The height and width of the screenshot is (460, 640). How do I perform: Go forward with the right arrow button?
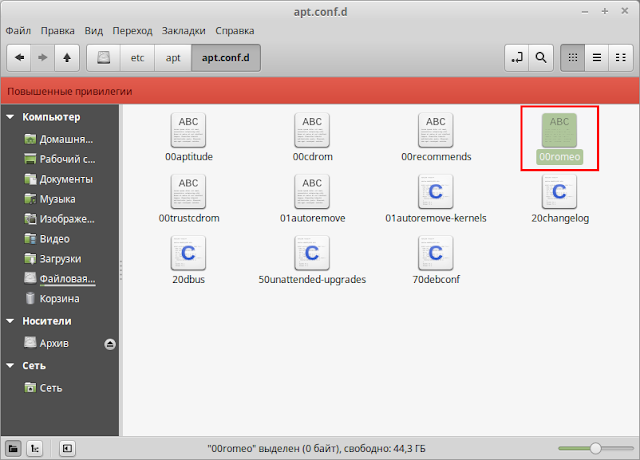pos(42,58)
